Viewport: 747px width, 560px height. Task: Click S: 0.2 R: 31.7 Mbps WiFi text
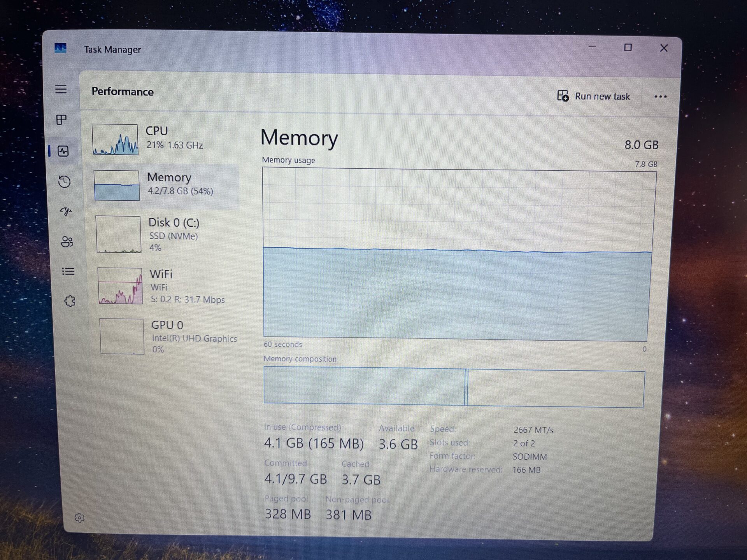coord(188,300)
